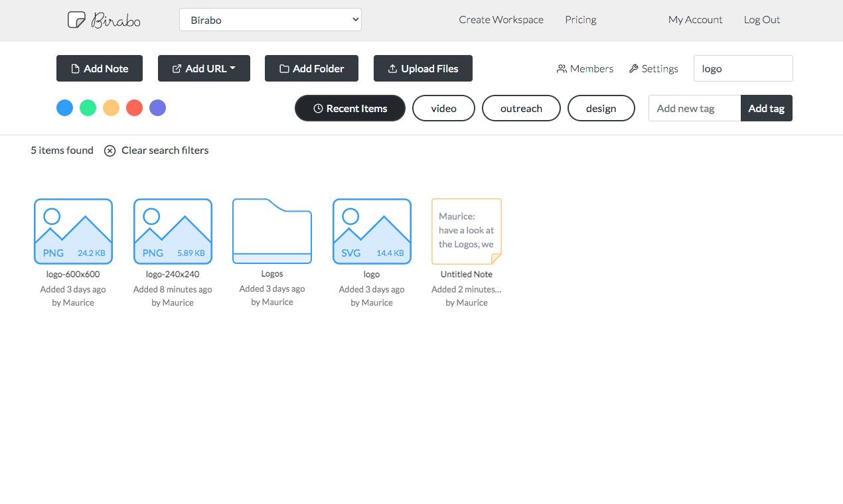Open the Untitled Note sticky icon

pyautogui.click(x=467, y=231)
